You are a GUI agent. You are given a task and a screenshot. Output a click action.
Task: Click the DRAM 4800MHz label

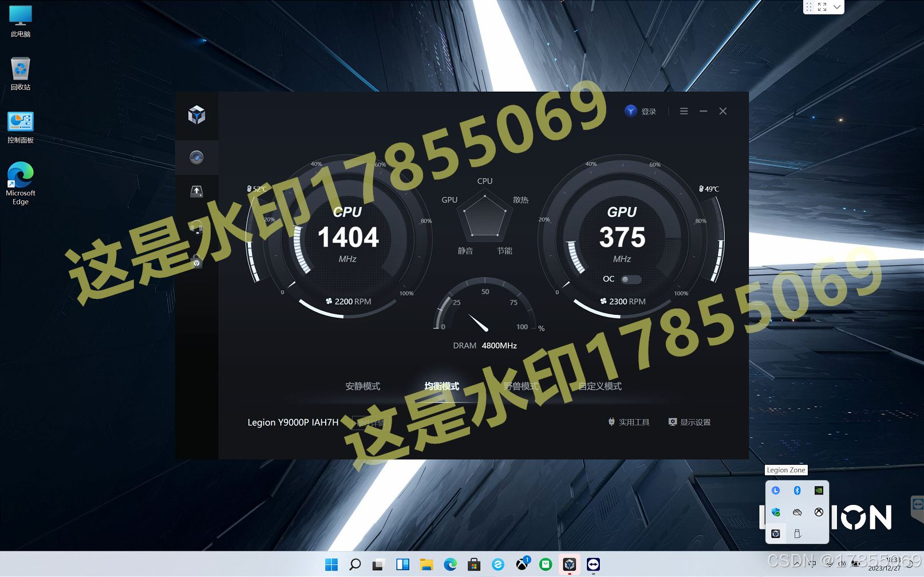pos(484,346)
